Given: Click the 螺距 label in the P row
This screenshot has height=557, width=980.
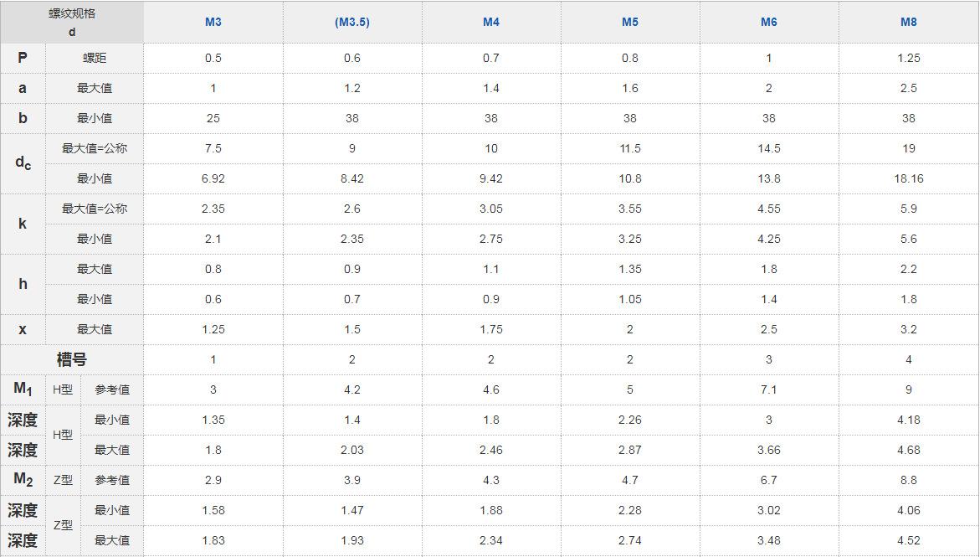Looking at the screenshot, I should pyautogui.click(x=95, y=58).
